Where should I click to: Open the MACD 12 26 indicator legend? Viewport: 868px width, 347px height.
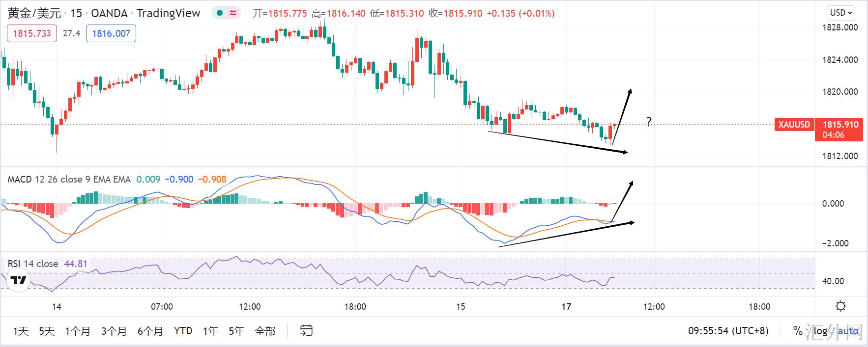(69, 179)
